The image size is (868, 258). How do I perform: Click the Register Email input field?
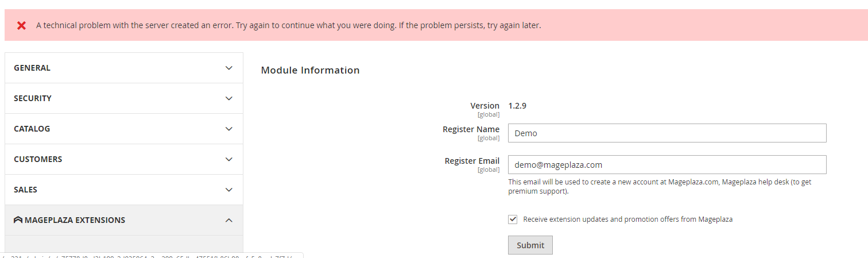click(667, 164)
